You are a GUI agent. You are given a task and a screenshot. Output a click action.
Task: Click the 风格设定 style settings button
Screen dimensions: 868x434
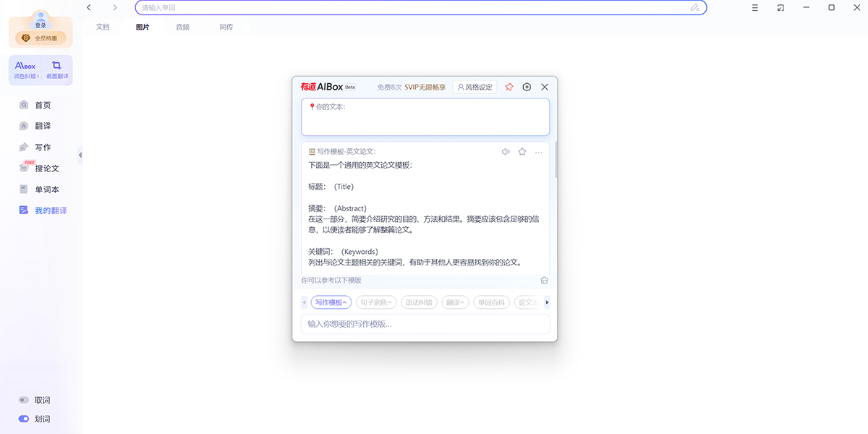[475, 87]
